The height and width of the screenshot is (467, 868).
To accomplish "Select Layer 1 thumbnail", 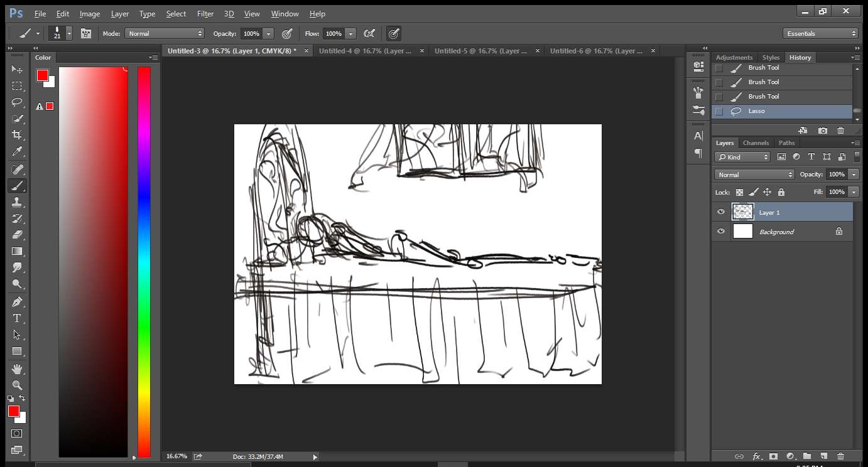I will pos(743,212).
